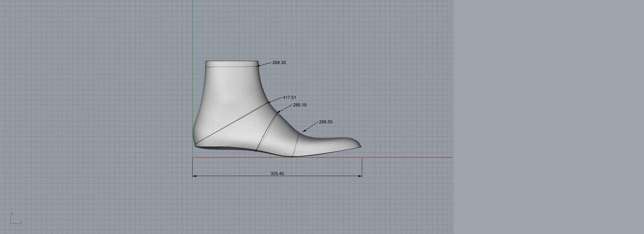This screenshot has width=644, height=234.
Task: Pick the left arrowhead of the 325.40 dimension
Action: pyautogui.click(x=194, y=176)
